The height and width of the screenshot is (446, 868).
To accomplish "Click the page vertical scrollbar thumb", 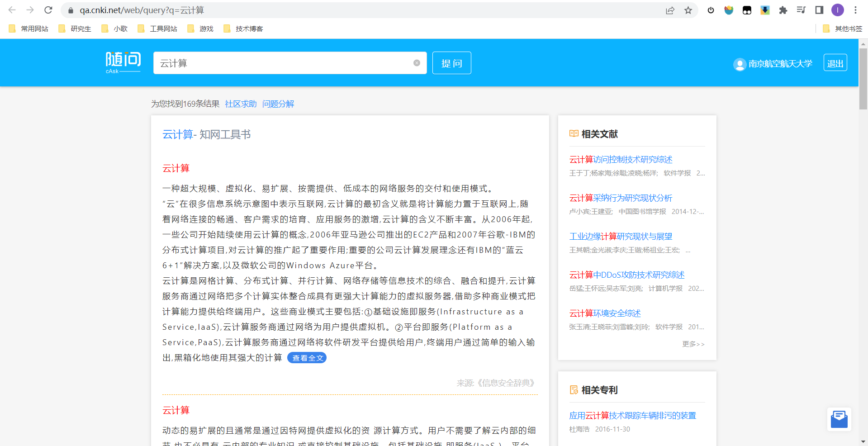I will 863,78.
